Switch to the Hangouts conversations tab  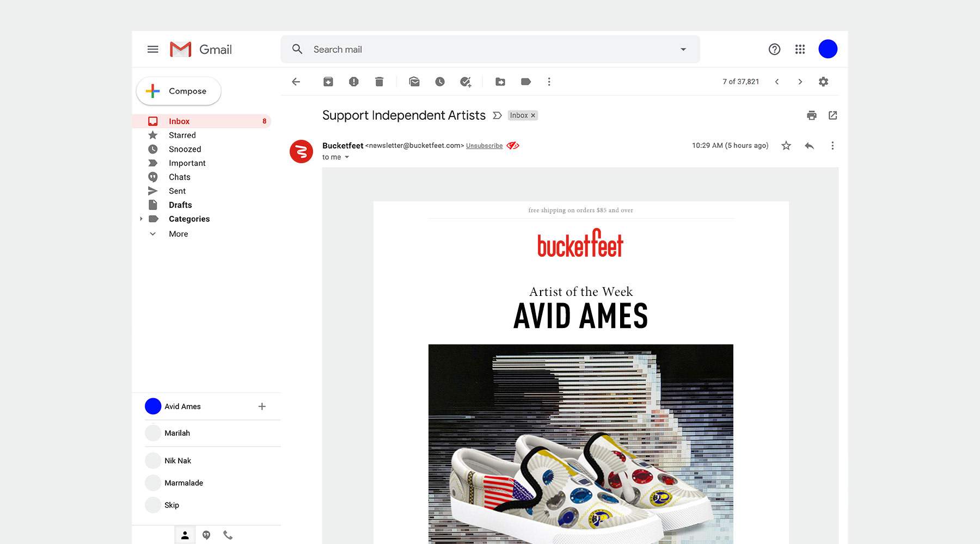pyautogui.click(x=206, y=535)
